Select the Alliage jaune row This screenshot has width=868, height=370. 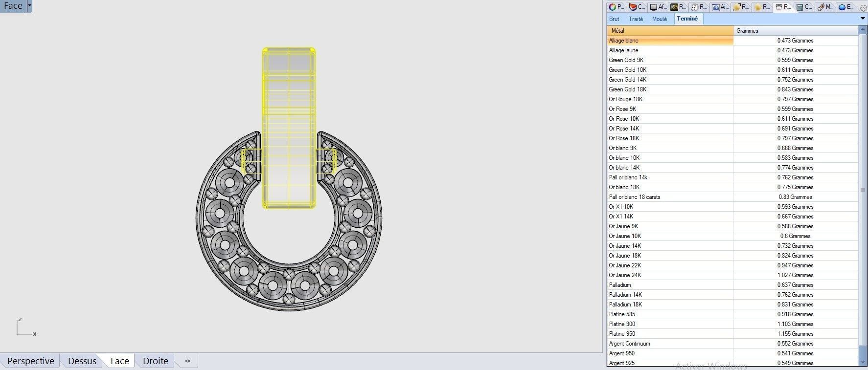click(x=732, y=50)
